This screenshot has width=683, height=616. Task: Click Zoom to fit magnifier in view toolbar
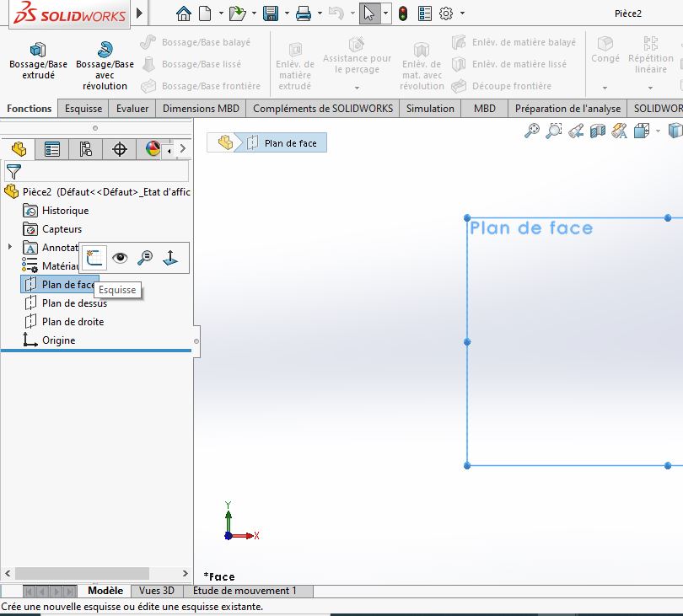(532, 131)
